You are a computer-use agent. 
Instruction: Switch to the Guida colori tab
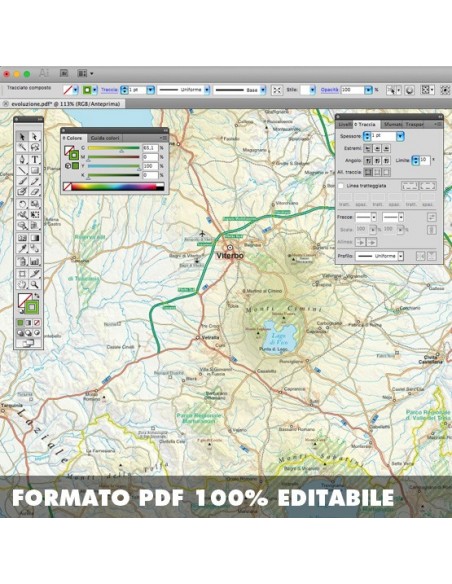105,138
